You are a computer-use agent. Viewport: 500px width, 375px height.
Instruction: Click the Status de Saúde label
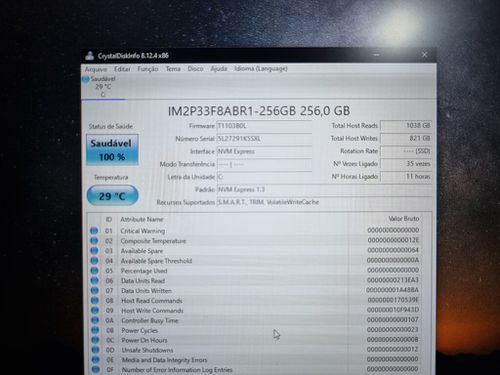pyautogui.click(x=111, y=126)
